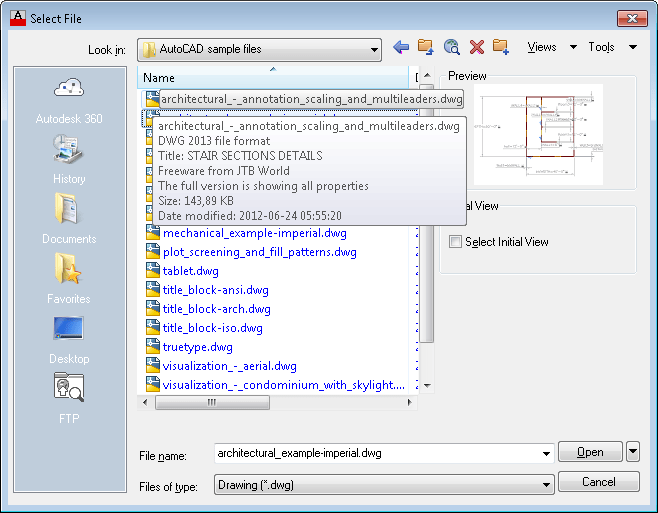Open the Autodesk 360 cloud location
Viewport: 658px width, 513px height.
pos(69,100)
